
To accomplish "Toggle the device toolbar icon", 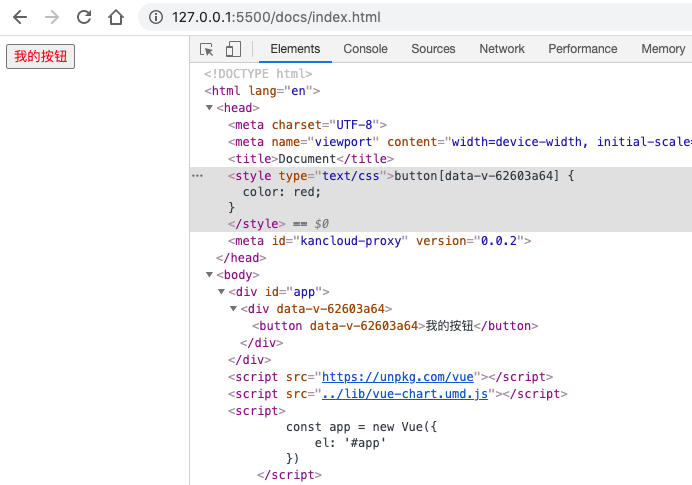I will [x=233, y=49].
